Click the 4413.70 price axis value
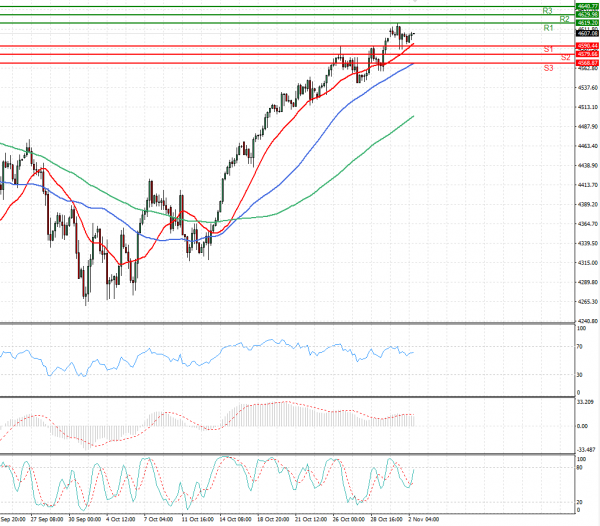The width and height of the screenshot is (600, 526). [x=588, y=185]
